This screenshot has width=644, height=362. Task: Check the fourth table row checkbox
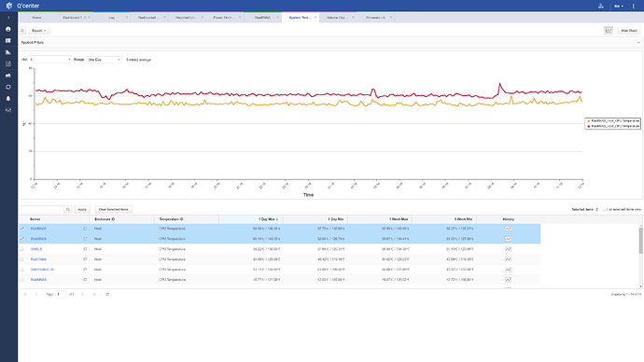click(x=22, y=259)
